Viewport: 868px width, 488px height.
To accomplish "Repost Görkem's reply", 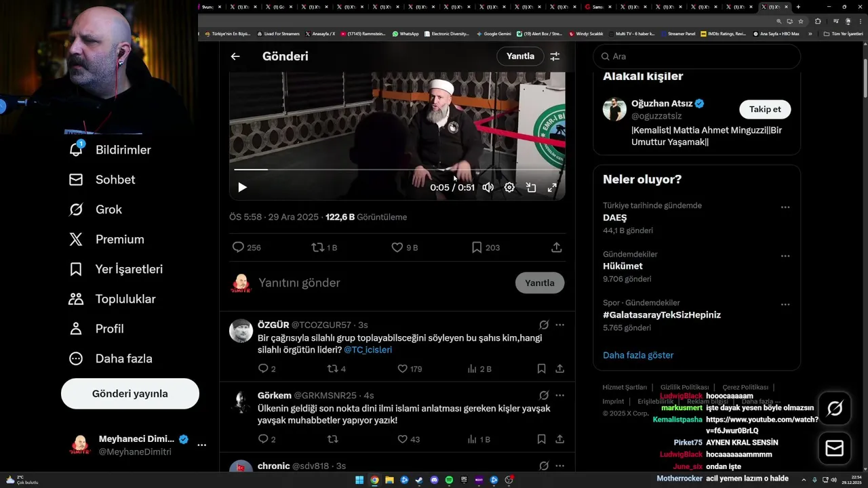I will (x=332, y=439).
